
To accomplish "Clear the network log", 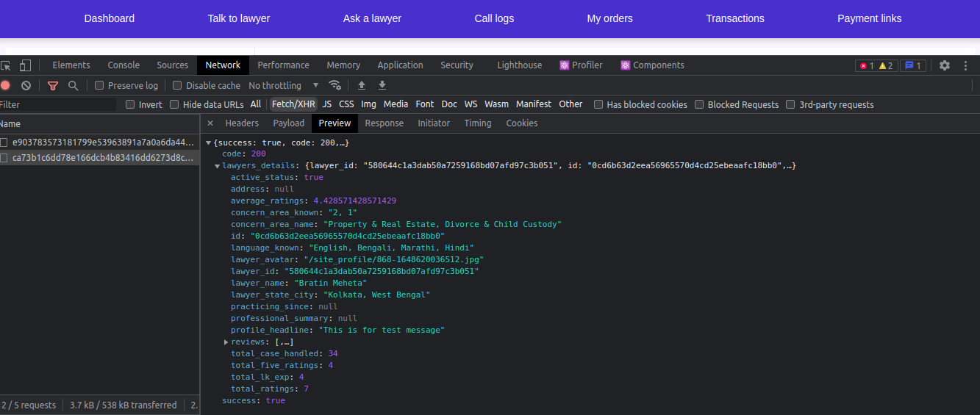I will point(26,85).
